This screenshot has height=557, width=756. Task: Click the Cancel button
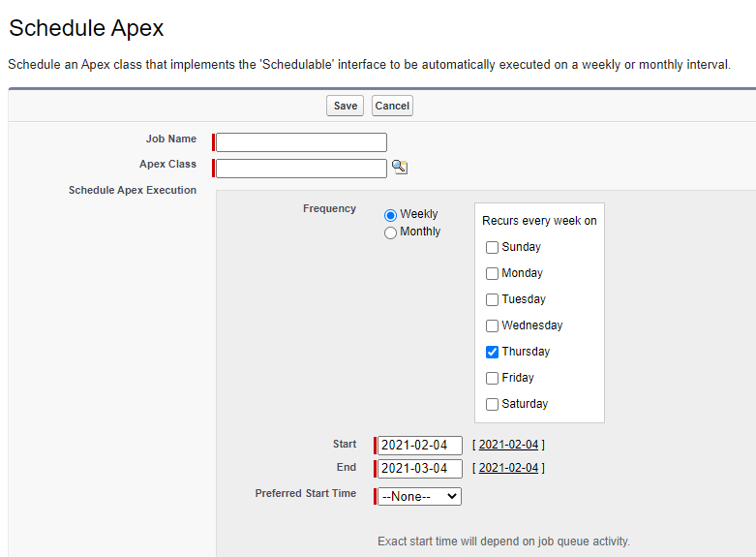coord(392,106)
